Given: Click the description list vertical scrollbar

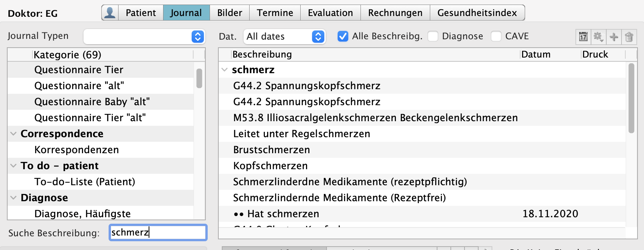Looking at the screenshot, I should pyautogui.click(x=631, y=99).
